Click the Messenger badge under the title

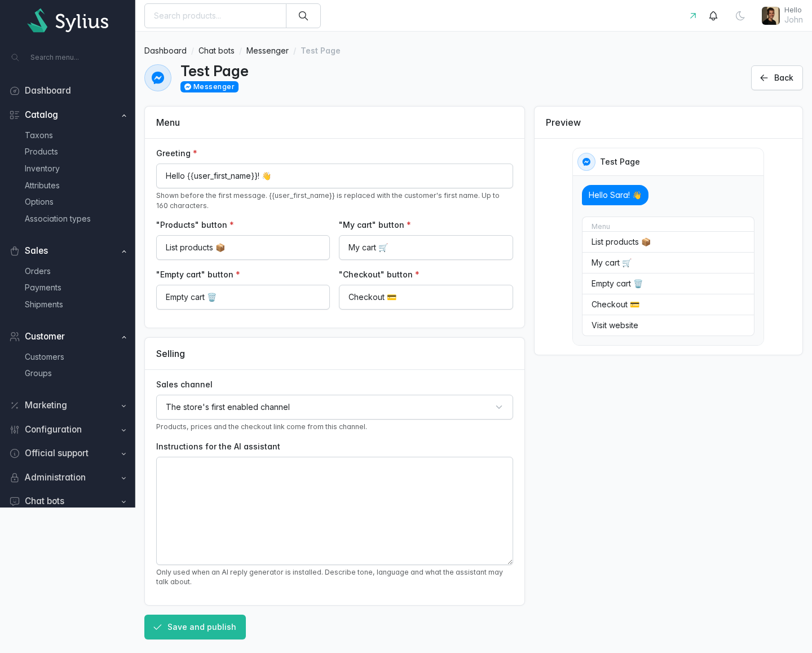[x=209, y=87]
